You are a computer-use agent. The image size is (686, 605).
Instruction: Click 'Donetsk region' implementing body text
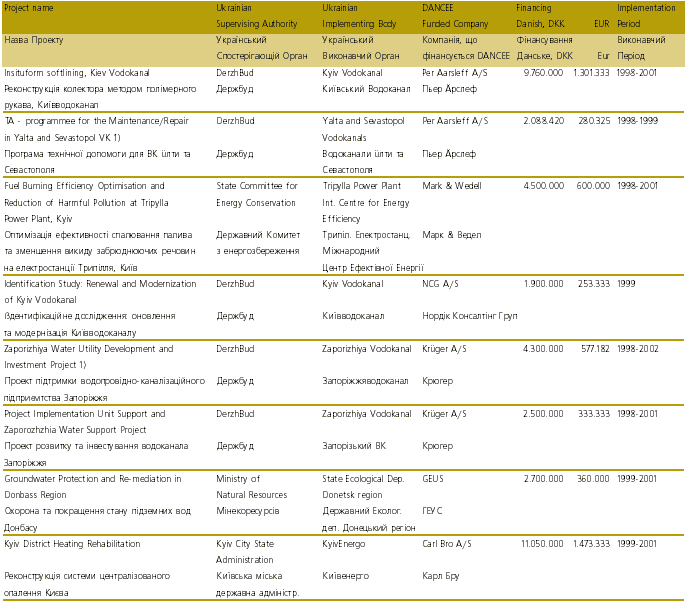352,495
